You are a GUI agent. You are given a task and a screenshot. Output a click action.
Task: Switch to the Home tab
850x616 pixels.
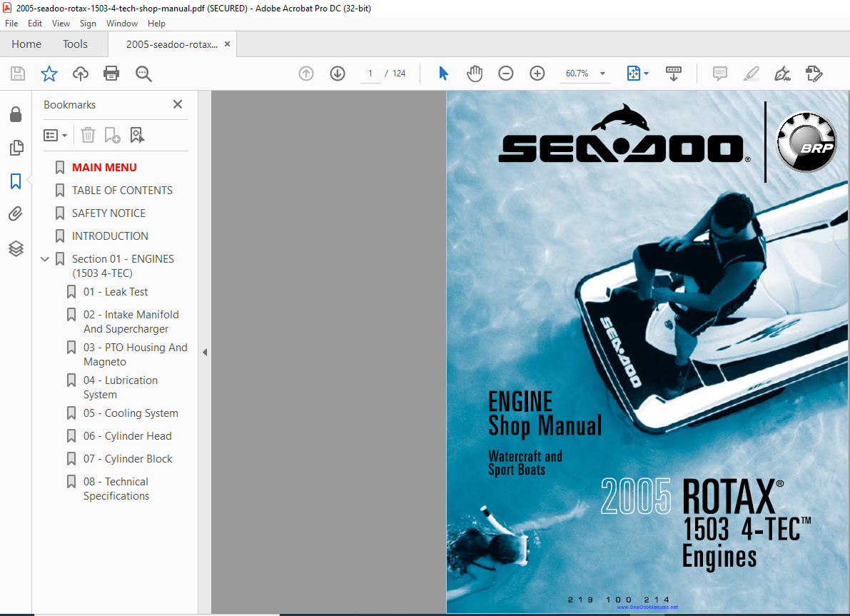[x=26, y=44]
